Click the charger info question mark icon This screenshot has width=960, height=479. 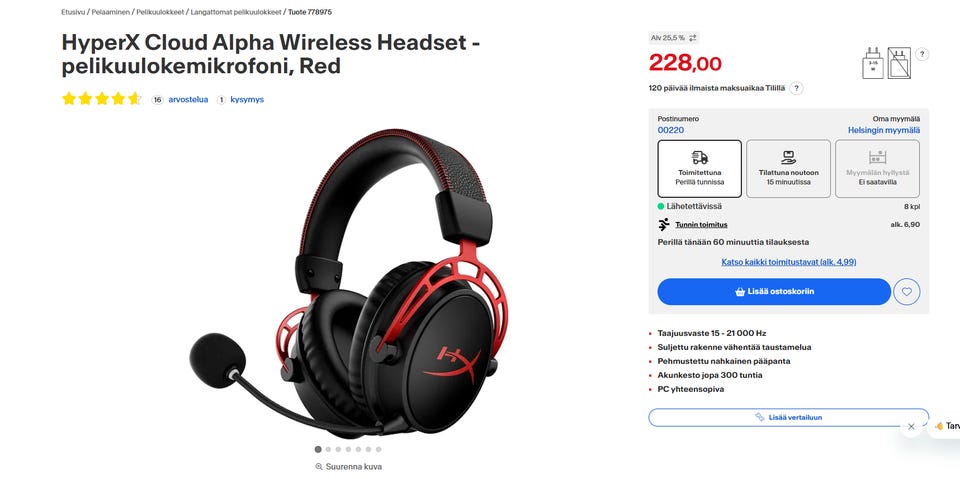coord(922,54)
